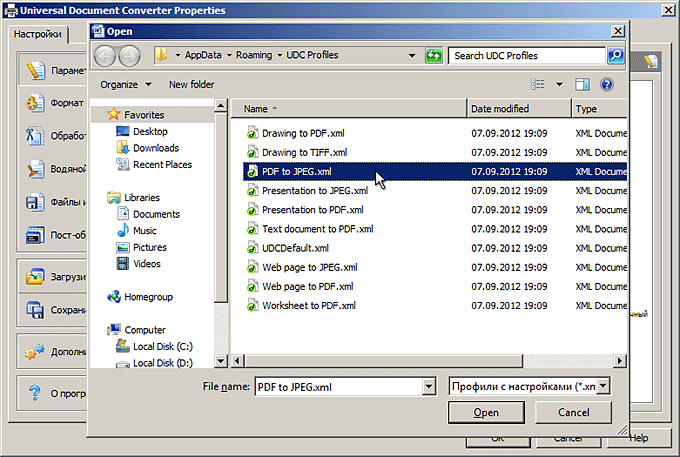Click the file icon of Drawing to PDF.xml
Screen dimensions: 680x457
(252, 133)
